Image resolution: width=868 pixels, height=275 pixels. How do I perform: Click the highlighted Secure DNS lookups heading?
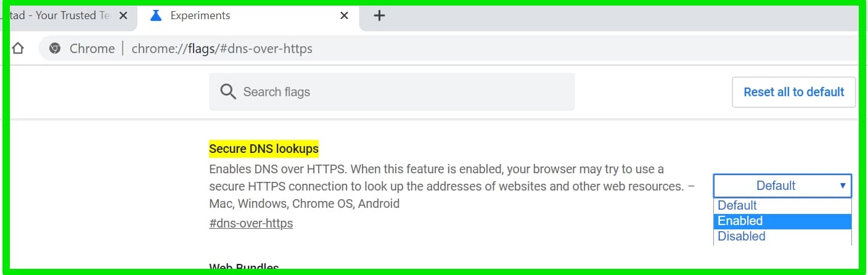tap(264, 149)
